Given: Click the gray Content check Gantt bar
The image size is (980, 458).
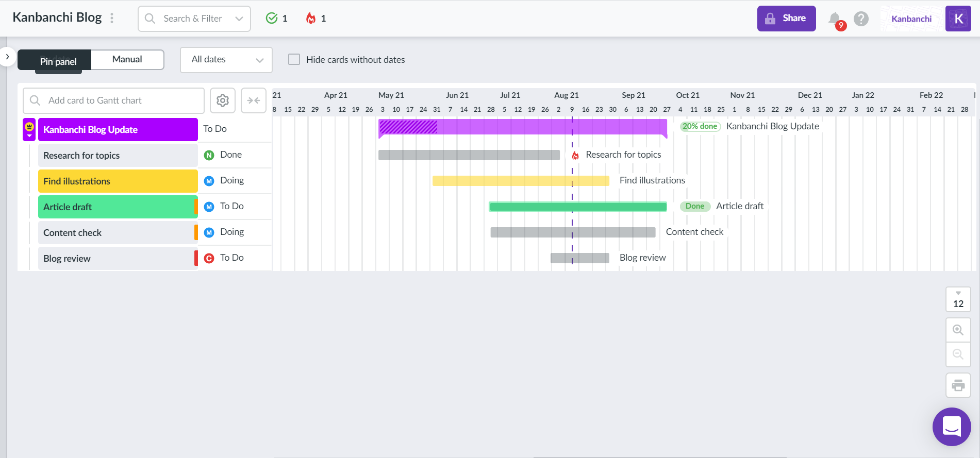Looking at the screenshot, I should 573,232.
